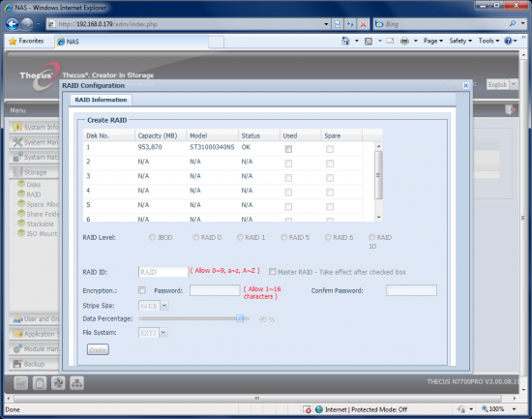
Task: Open the Safety menu dropdown
Action: pyautogui.click(x=460, y=41)
